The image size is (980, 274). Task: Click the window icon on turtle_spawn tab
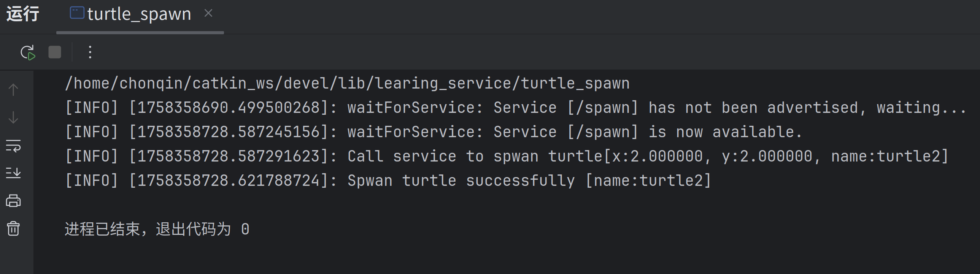coord(77,13)
